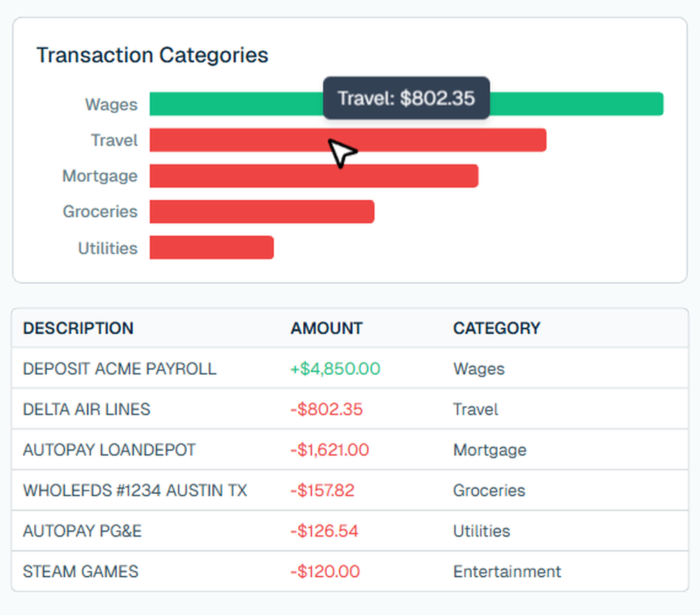Select the Travel axis label
This screenshot has width=700, height=615.
(114, 140)
